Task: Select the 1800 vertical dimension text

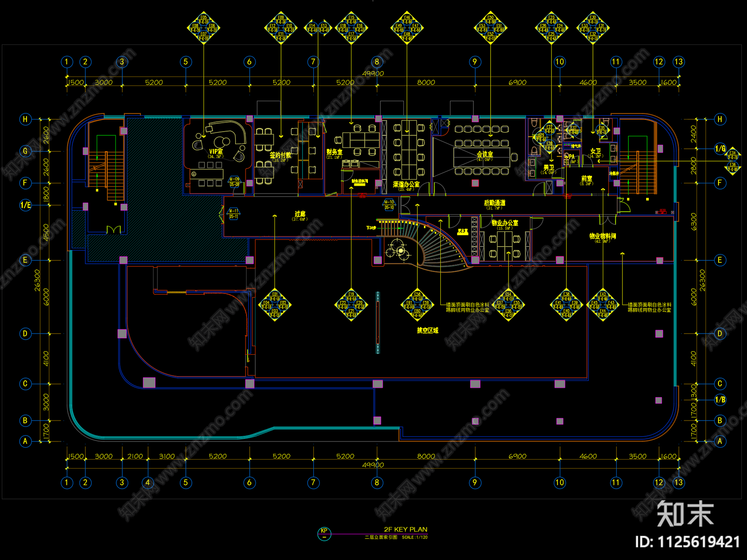Action: pos(46,194)
